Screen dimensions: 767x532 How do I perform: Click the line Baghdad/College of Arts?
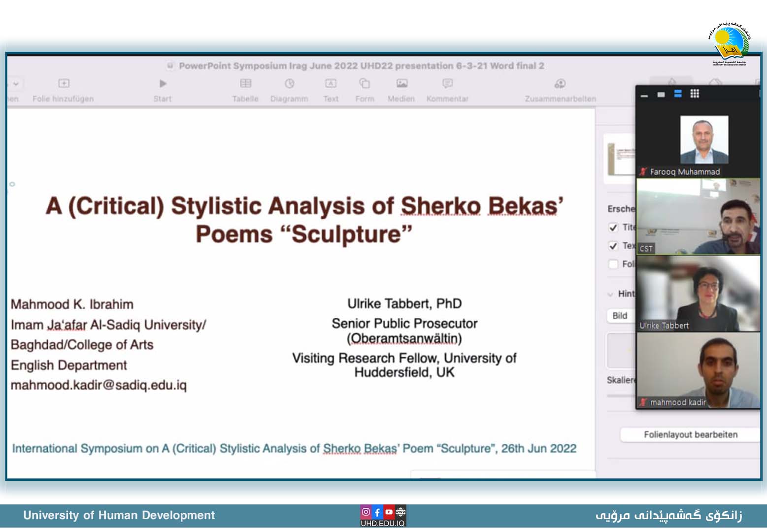coord(82,345)
